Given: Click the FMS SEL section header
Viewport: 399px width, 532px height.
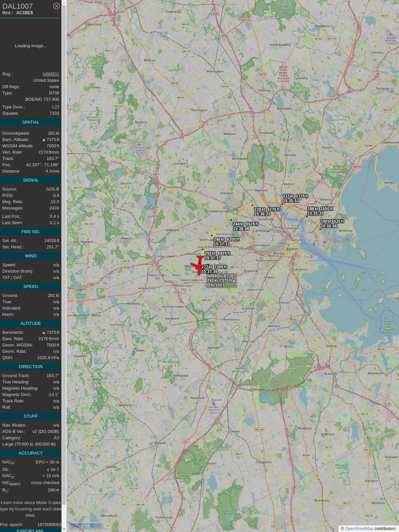Looking at the screenshot, I should coord(31,232).
